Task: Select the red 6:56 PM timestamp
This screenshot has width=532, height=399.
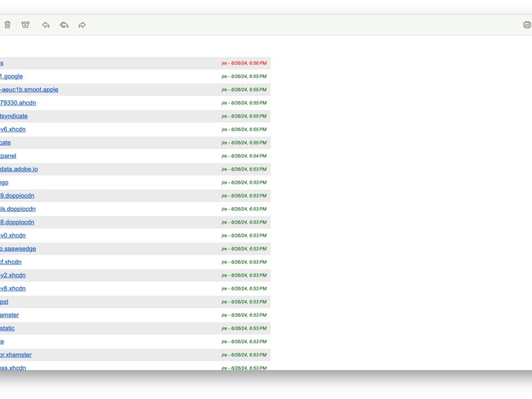Action: pyautogui.click(x=244, y=63)
